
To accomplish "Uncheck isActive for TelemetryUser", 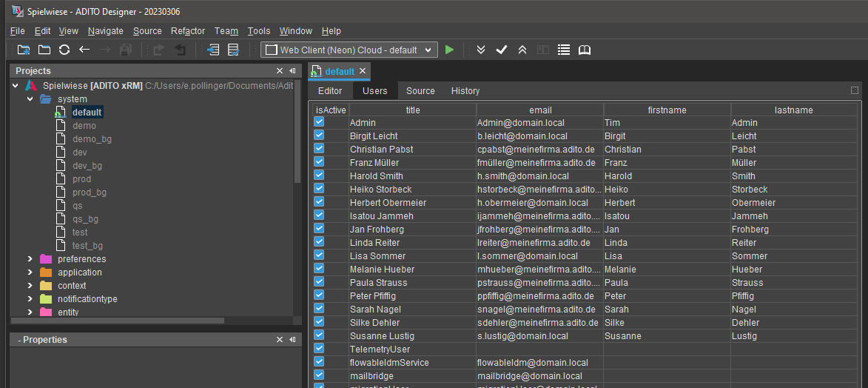I will point(319,347).
